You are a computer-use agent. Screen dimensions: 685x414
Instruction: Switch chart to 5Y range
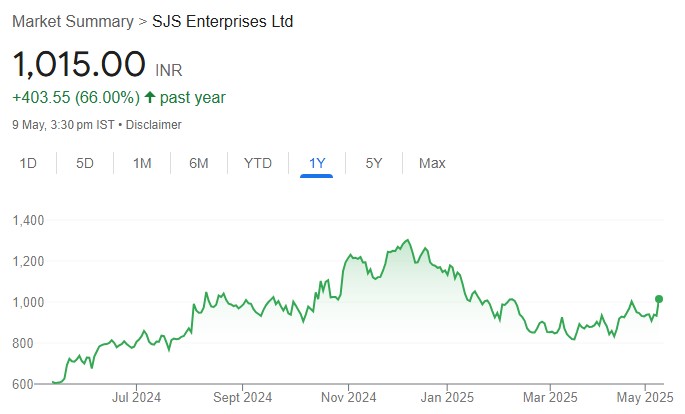(373, 163)
